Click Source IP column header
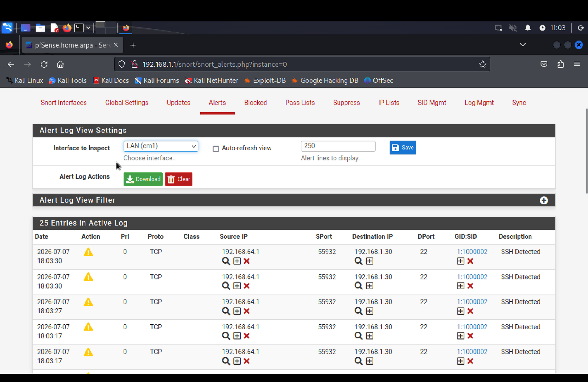The width and height of the screenshot is (588, 382). [x=233, y=237]
